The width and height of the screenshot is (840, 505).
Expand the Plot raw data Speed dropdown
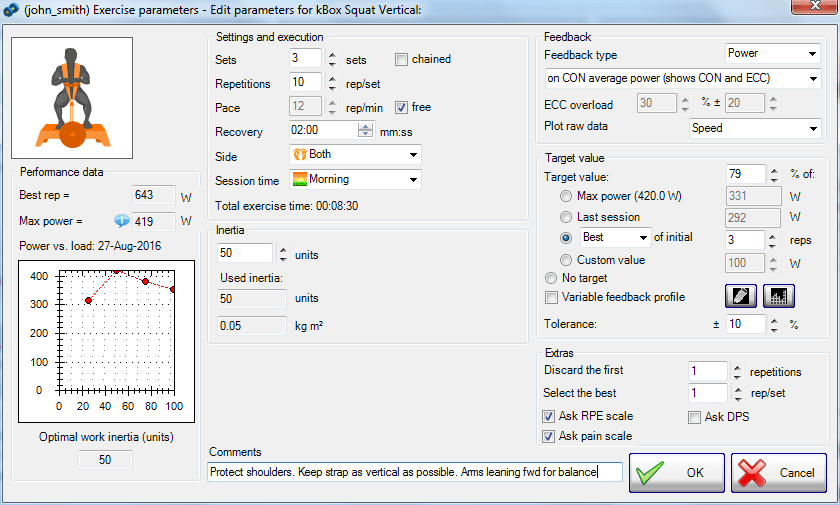755,128
